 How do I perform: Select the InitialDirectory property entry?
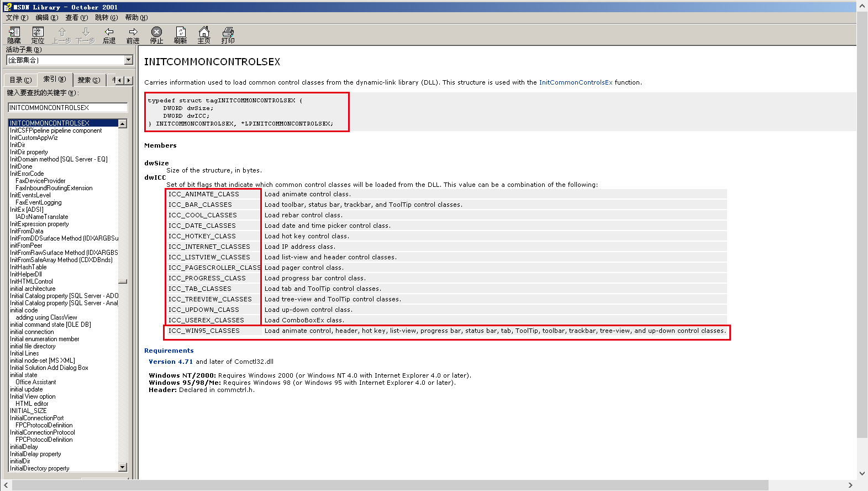click(x=40, y=468)
